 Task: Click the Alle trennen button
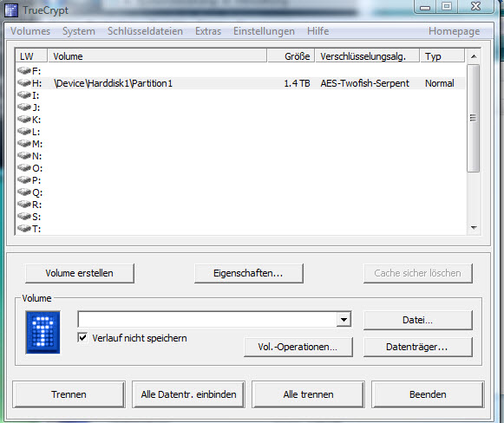pyautogui.click(x=308, y=394)
